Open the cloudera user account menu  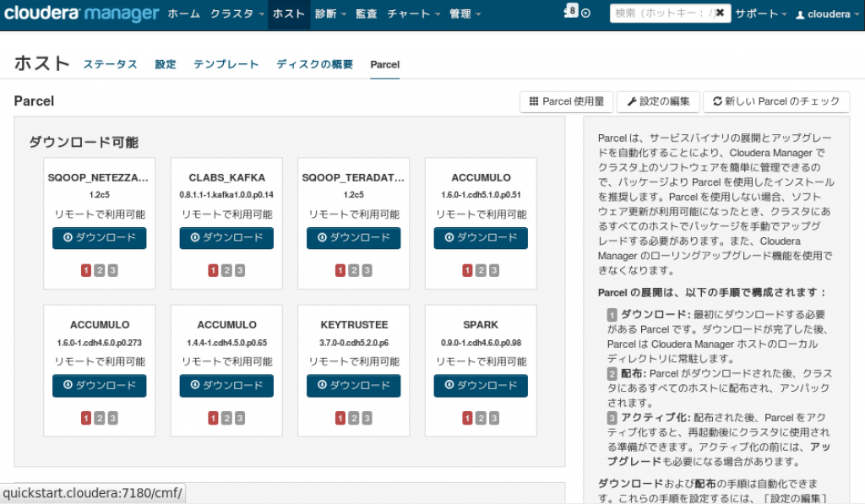coord(828,14)
